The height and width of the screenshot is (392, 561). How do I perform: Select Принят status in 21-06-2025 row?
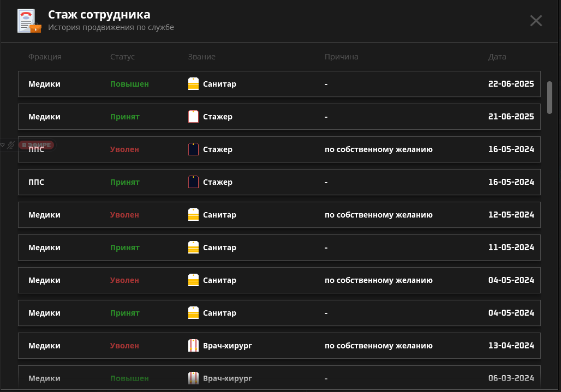tap(125, 117)
